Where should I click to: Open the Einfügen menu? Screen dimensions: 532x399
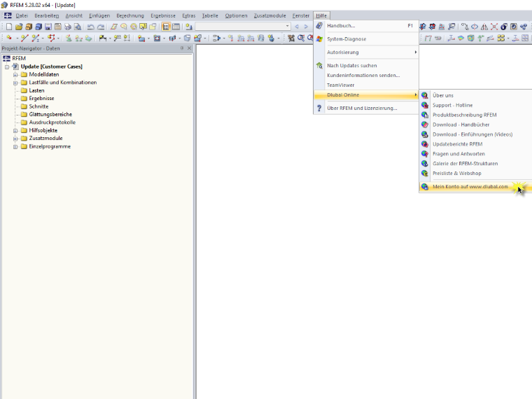pos(99,15)
